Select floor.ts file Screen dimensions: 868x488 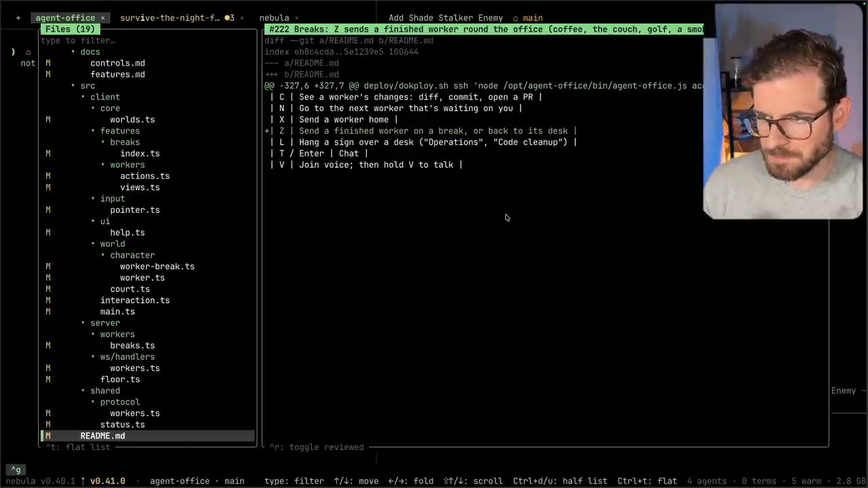tap(120, 380)
